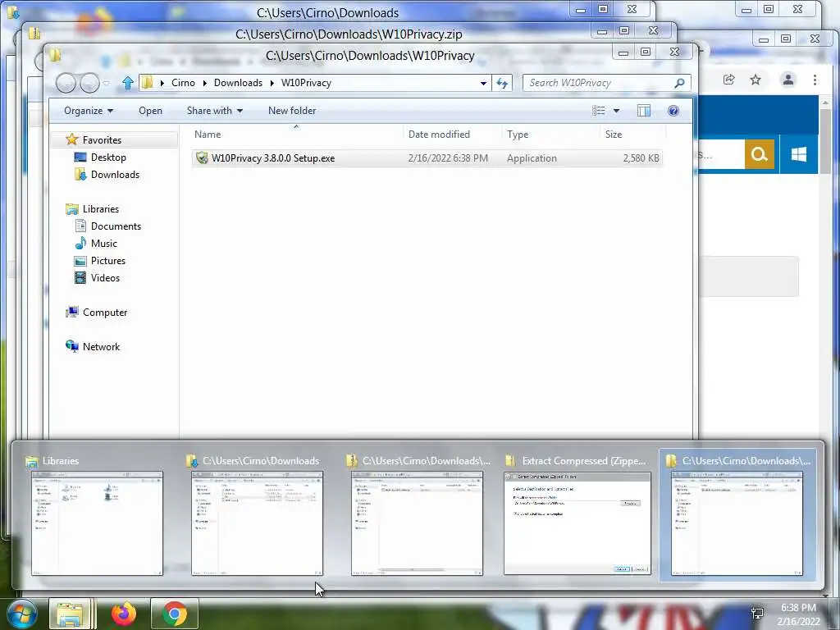Click the Favorites star icon

pos(72,139)
